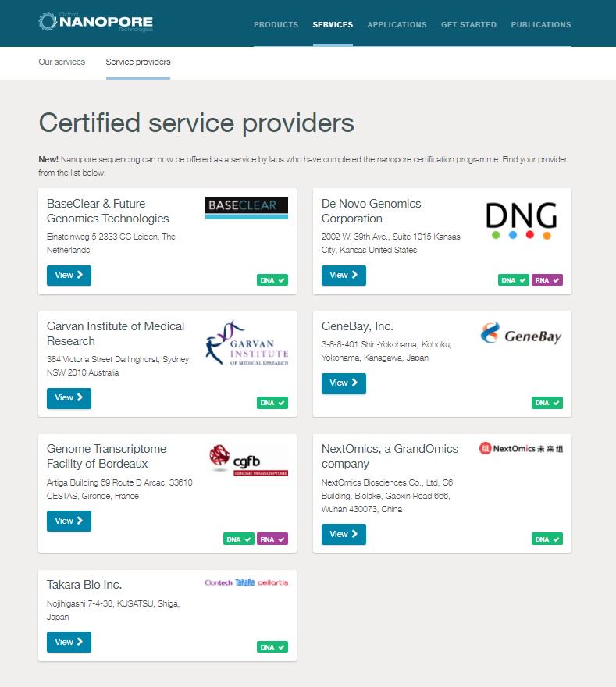Click the GeneBay, Inc. title
Image resolution: width=616 pixels, height=687 pixels.
coord(358,326)
